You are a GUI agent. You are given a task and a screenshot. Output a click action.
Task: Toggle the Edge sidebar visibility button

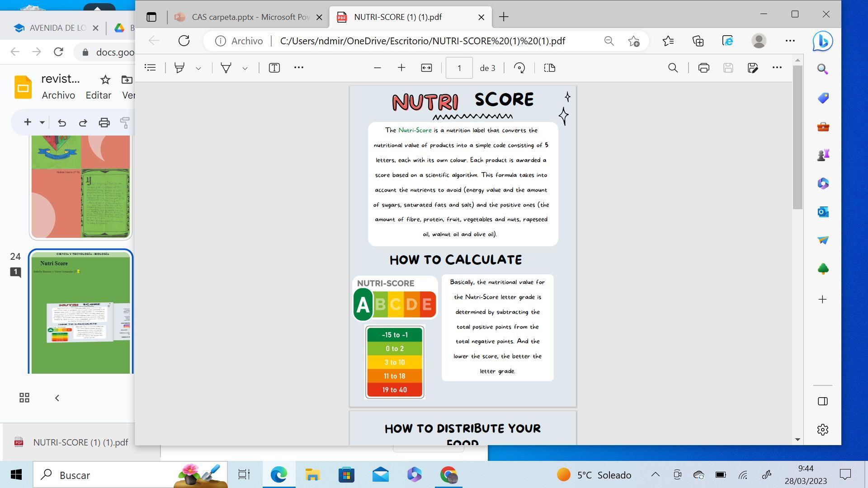pos(822,401)
